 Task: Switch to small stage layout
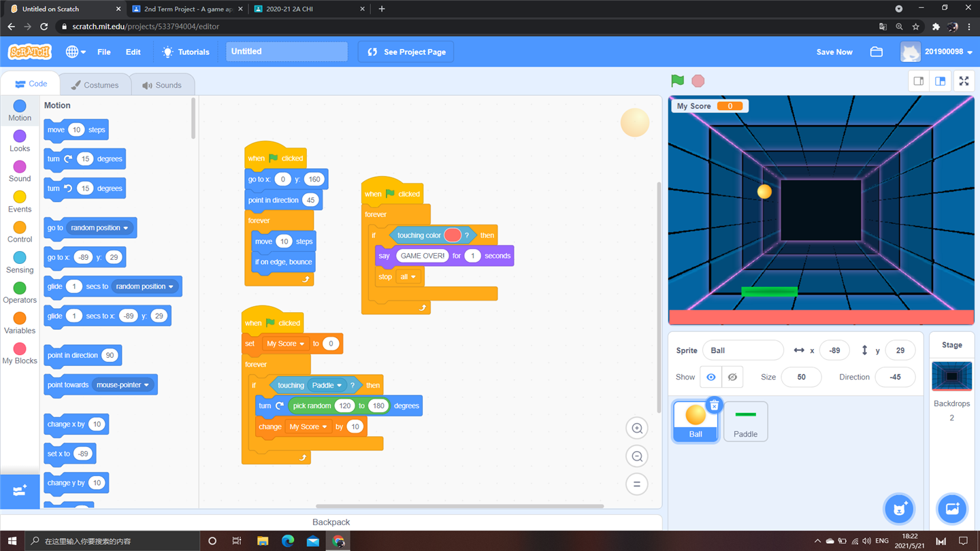click(x=918, y=81)
